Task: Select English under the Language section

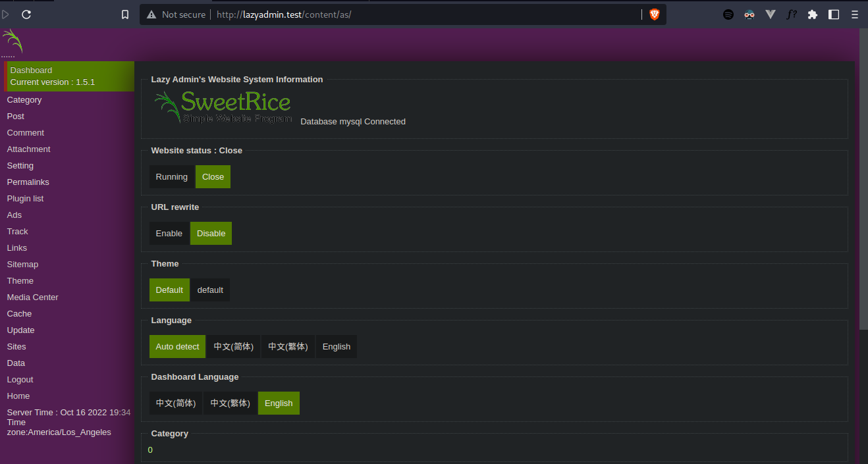Action: [336, 347]
